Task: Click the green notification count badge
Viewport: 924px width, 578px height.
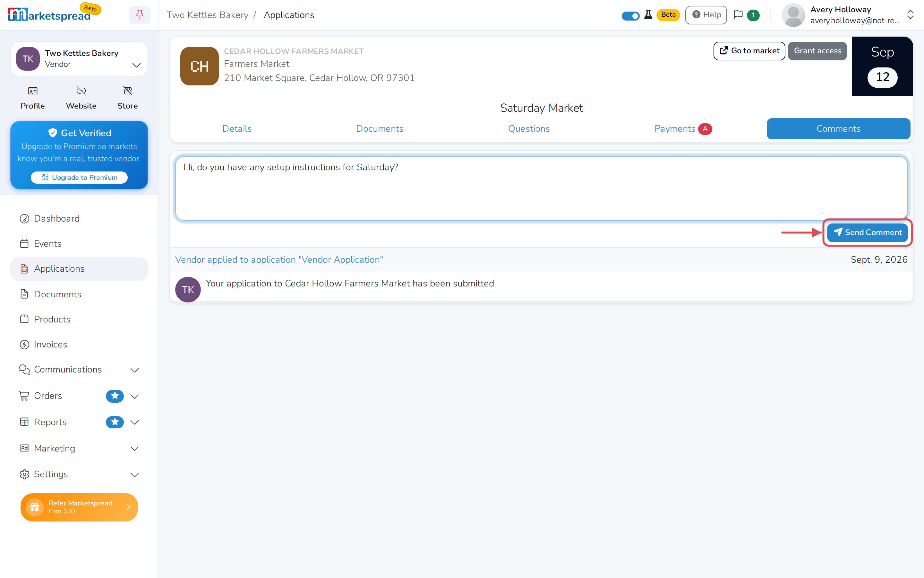Action: point(753,15)
